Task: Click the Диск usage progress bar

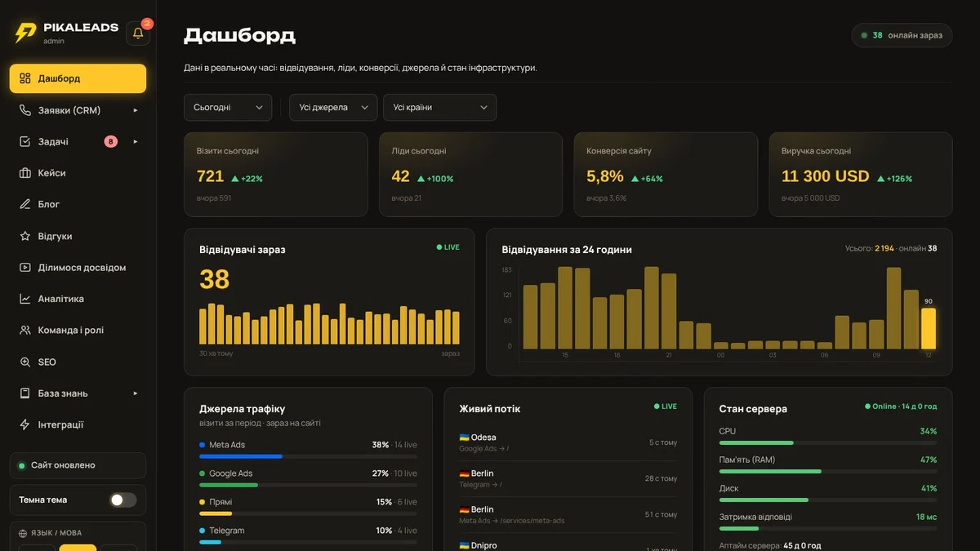Action: 827,500
